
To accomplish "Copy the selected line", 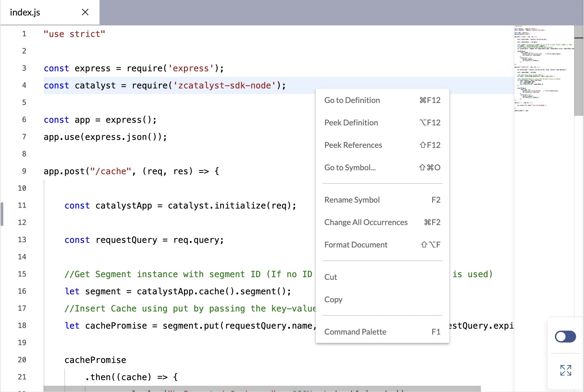I will pos(333,299).
